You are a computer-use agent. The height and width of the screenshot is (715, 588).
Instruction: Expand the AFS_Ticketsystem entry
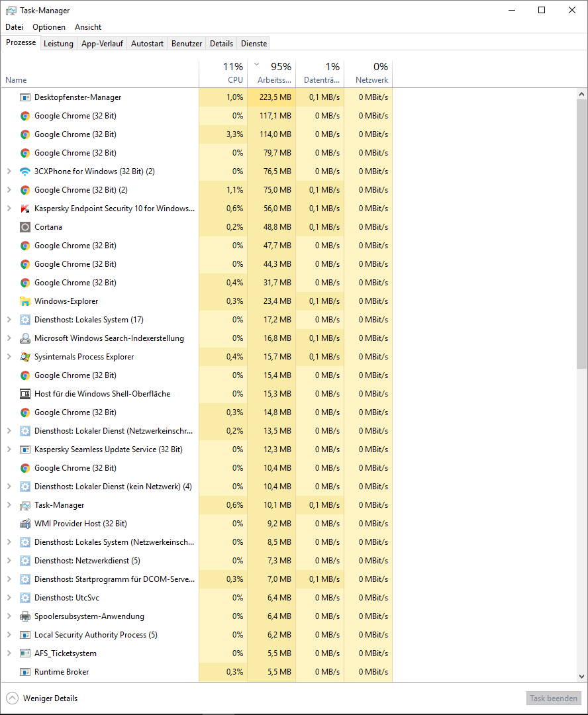click(9, 653)
